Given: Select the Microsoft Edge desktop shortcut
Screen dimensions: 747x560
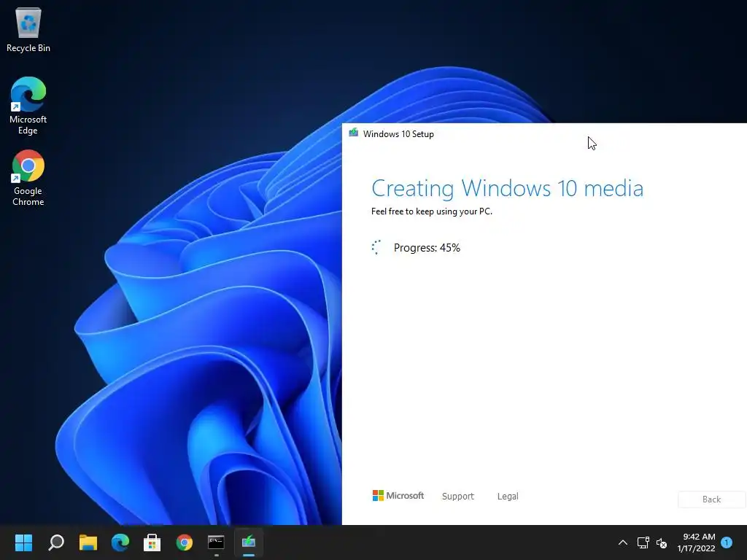Looking at the screenshot, I should [x=28, y=106].
